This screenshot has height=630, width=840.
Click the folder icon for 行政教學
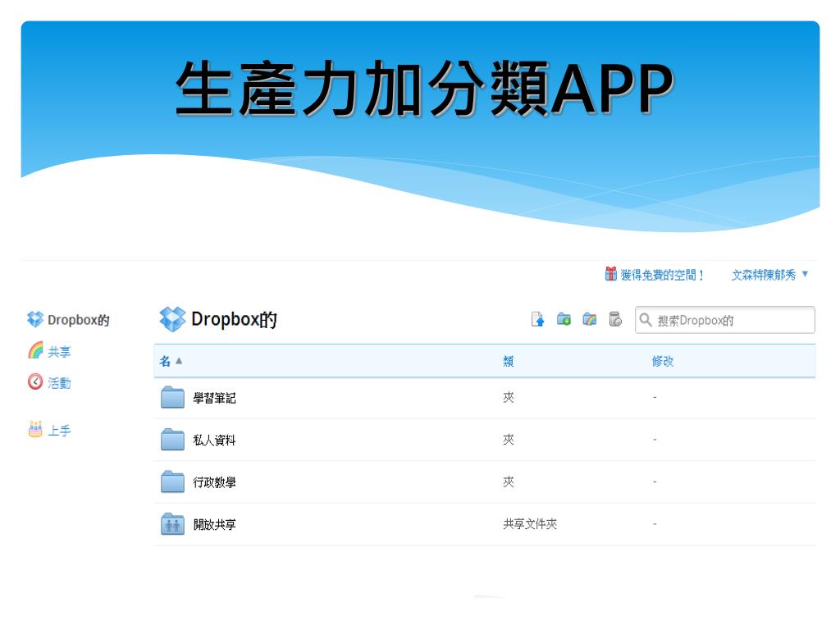[x=172, y=482]
